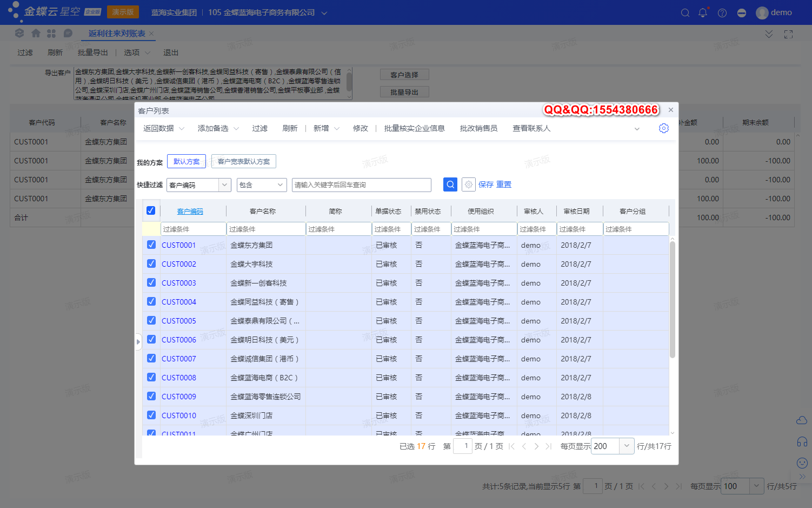Click the blue quick filter search button
Image resolution: width=812 pixels, height=508 pixels.
click(450, 184)
